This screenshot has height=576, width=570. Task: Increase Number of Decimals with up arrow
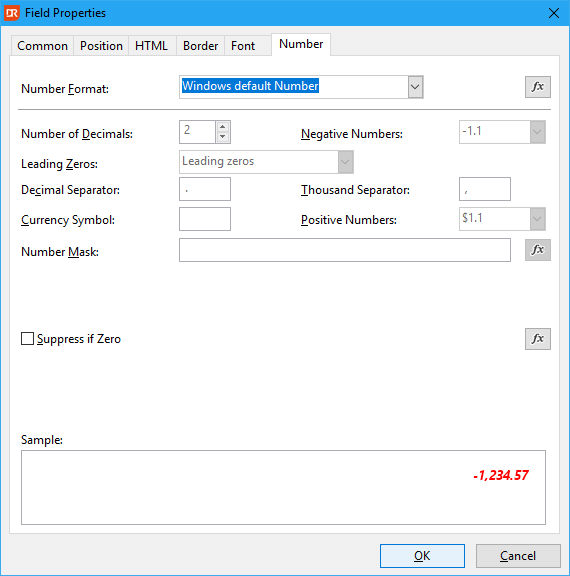click(x=222, y=127)
